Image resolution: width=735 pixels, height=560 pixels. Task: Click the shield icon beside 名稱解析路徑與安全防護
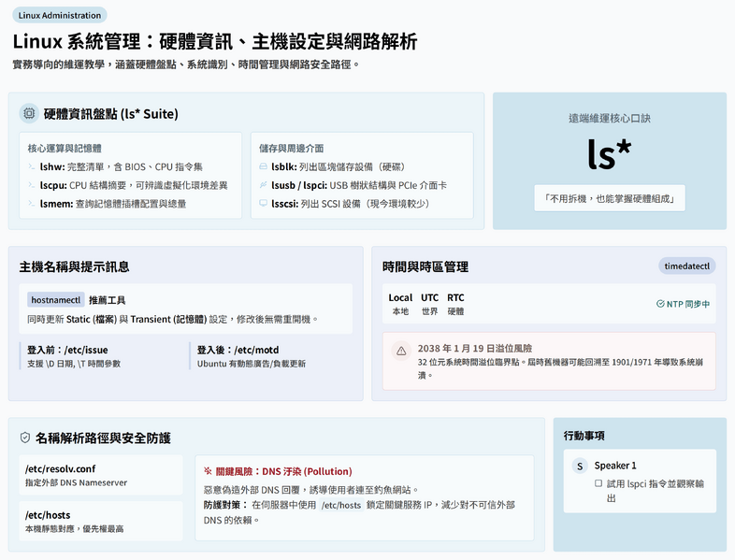(25, 438)
